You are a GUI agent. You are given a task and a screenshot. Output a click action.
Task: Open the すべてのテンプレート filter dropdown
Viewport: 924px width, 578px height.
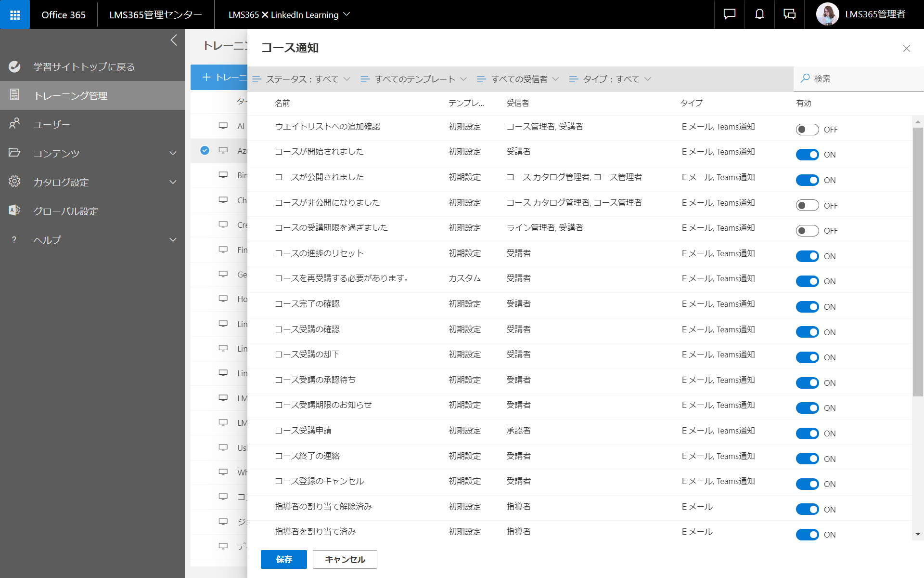413,79
